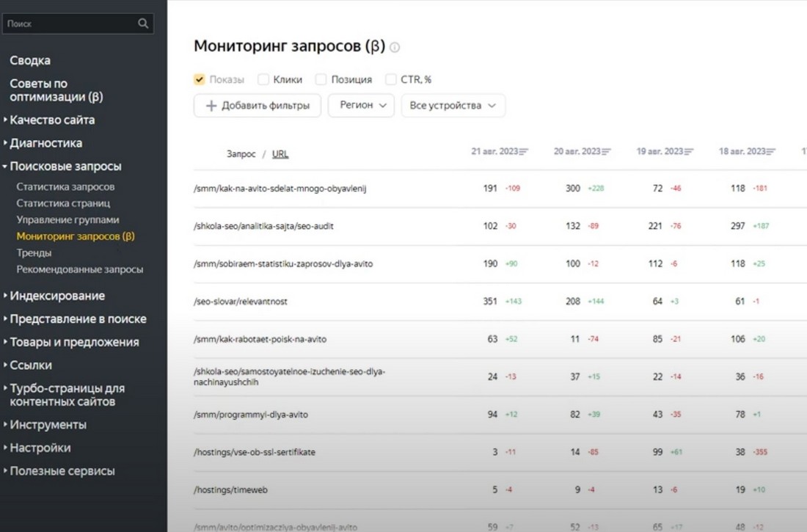Expand the Индексирование section
807x532 pixels.
59,295
